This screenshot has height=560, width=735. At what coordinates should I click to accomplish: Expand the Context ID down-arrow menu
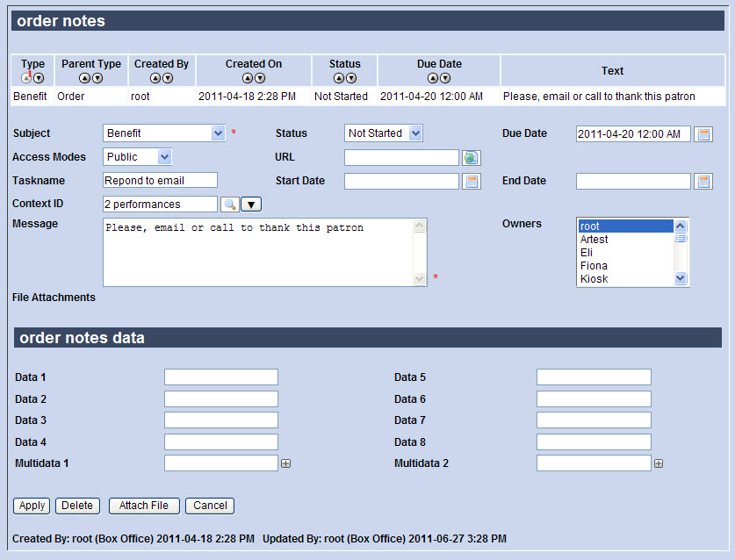[251, 205]
